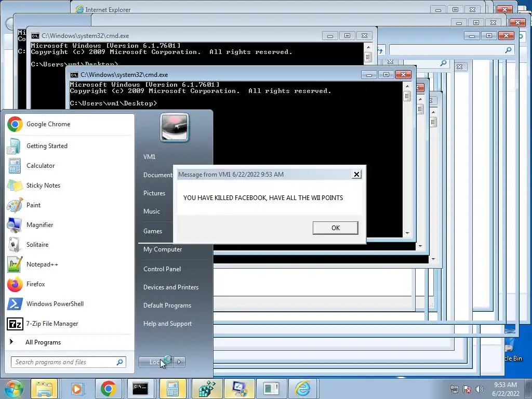Click scroll-up arrow in front cmd window
This screenshot has width=532, height=399.
(x=407, y=86)
